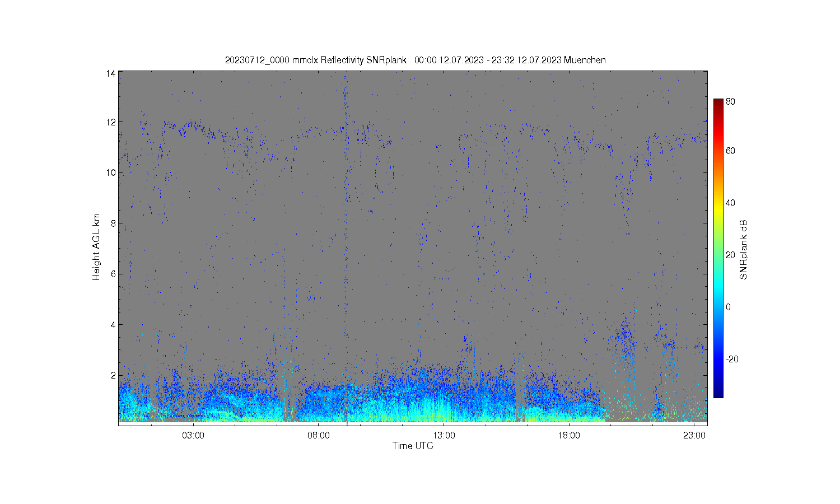Image resolution: width=840 pixels, height=504 pixels.
Task: Click the 23:00 time tick label
Action: (x=694, y=435)
